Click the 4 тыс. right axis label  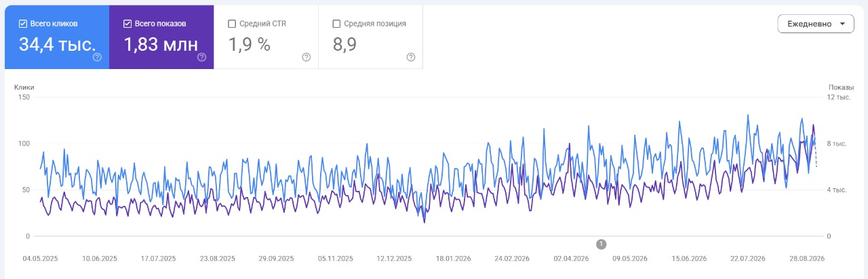point(836,190)
